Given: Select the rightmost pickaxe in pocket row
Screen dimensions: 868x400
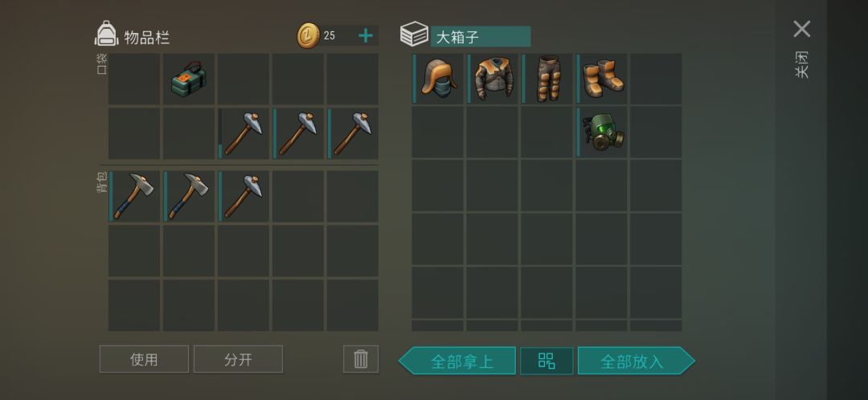Looking at the screenshot, I should [x=353, y=134].
